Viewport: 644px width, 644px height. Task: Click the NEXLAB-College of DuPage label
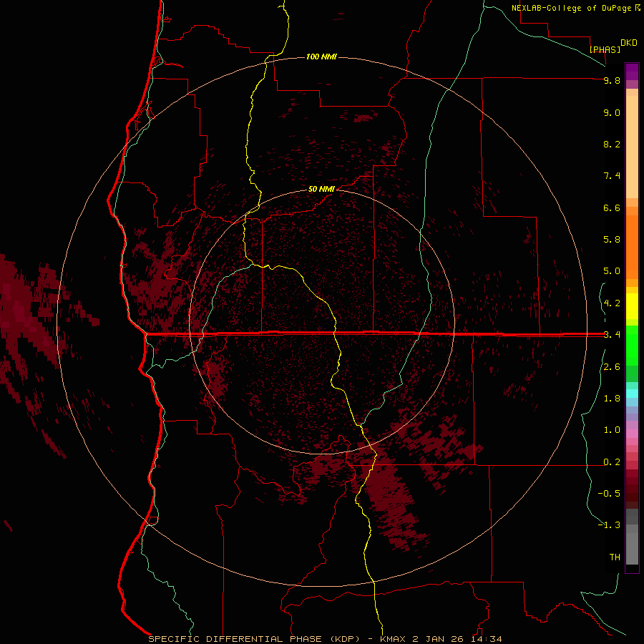tap(572, 8)
